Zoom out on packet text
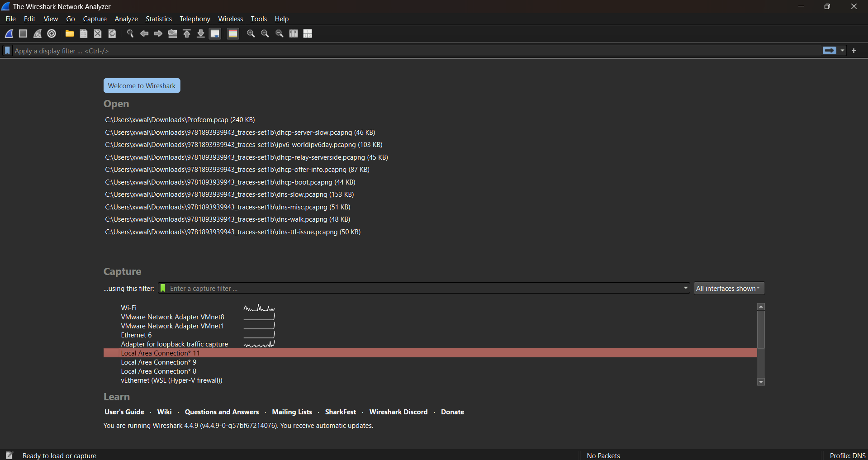This screenshot has height=460, width=868. tap(265, 34)
